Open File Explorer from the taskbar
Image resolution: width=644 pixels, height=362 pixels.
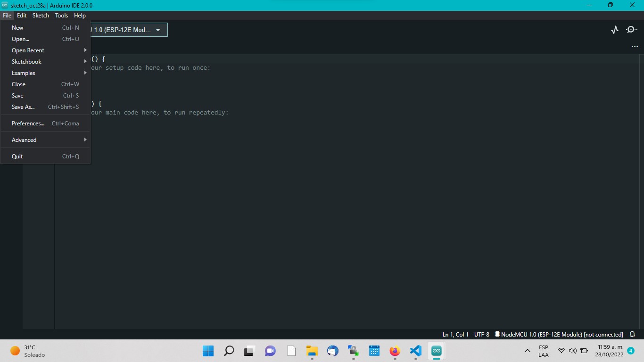(312, 351)
